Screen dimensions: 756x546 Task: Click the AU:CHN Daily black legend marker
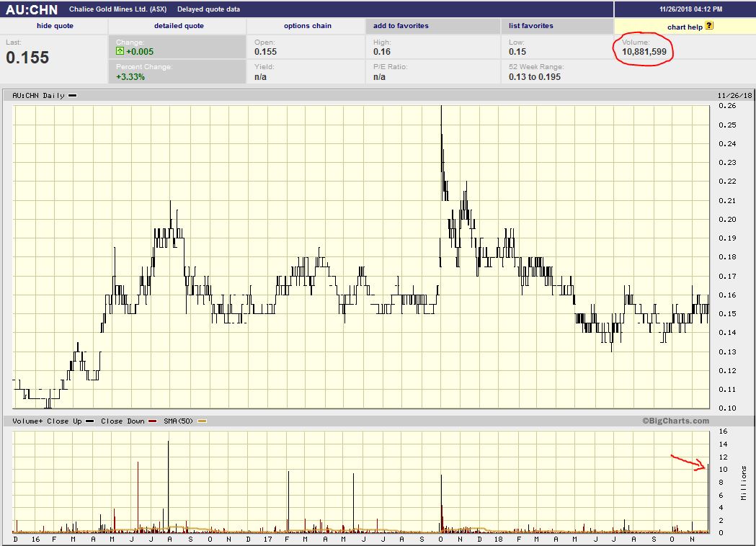click(x=73, y=95)
